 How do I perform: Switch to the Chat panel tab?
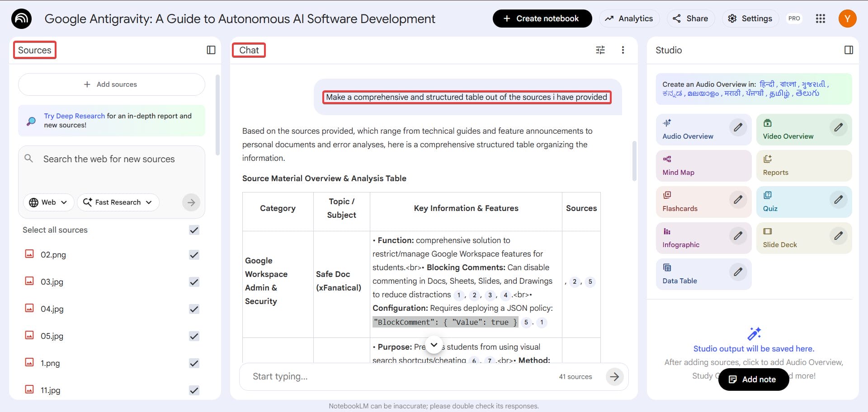(249, 50)
